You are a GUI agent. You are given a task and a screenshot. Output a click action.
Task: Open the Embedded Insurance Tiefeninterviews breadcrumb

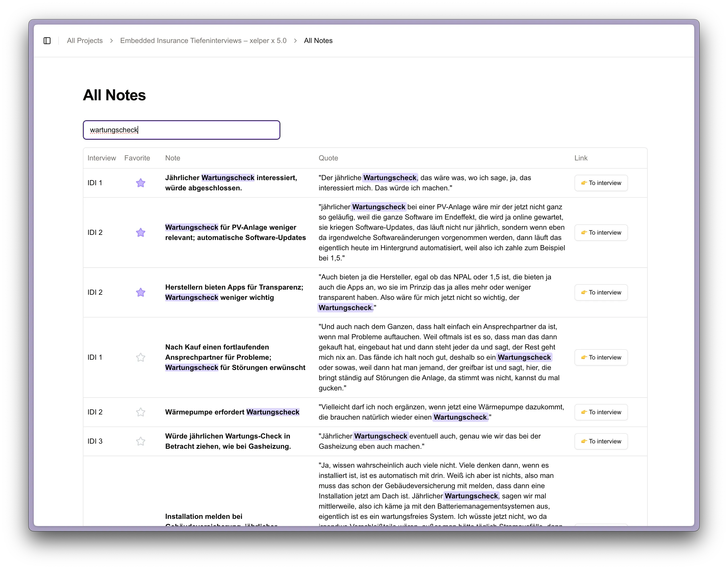(x=203, y=40)
